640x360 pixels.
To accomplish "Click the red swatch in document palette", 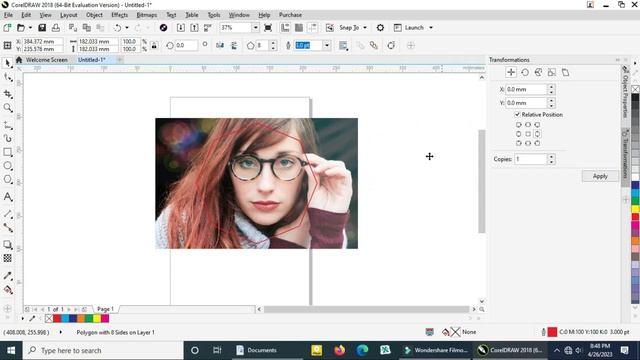I will (x=57, y=318).
